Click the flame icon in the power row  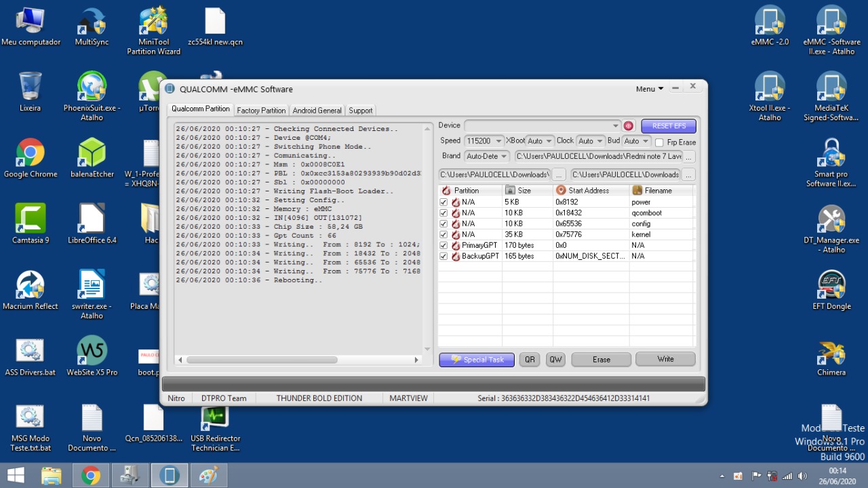click(456, 202)
